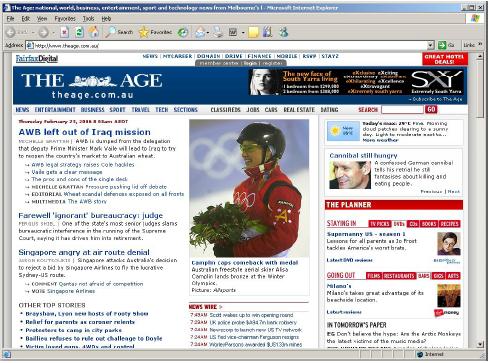Image resolution: width=489 pixels, height=363 pixels.
Task: Click the weather sun icon
Action: tap(334, 131)
